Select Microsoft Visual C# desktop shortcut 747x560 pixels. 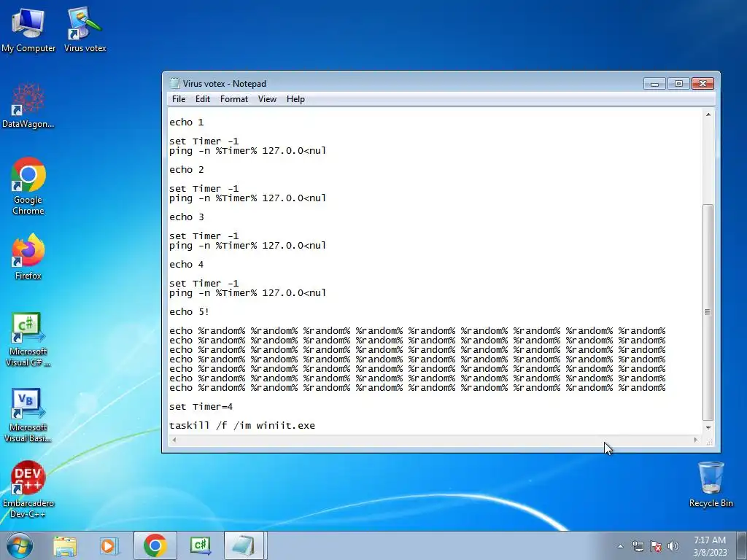(x=28, y=339)
